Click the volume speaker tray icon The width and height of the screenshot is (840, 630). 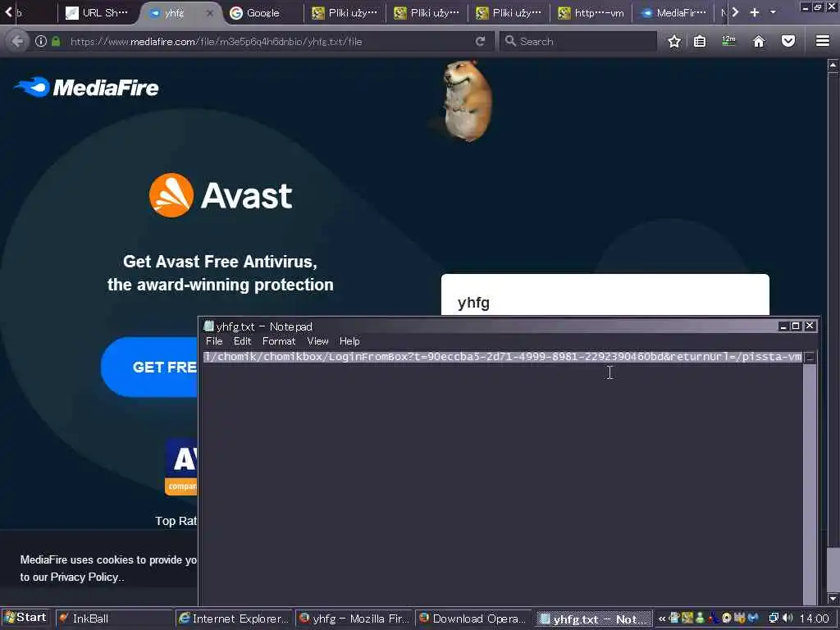[x=787, y=619]
